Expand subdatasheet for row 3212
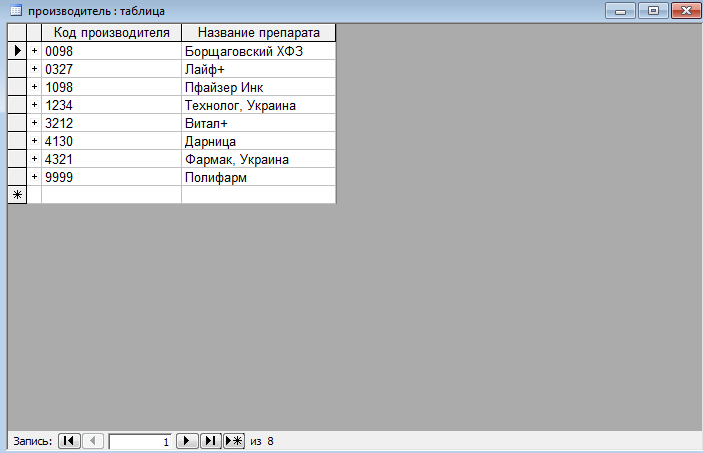 tap(34, 122)
